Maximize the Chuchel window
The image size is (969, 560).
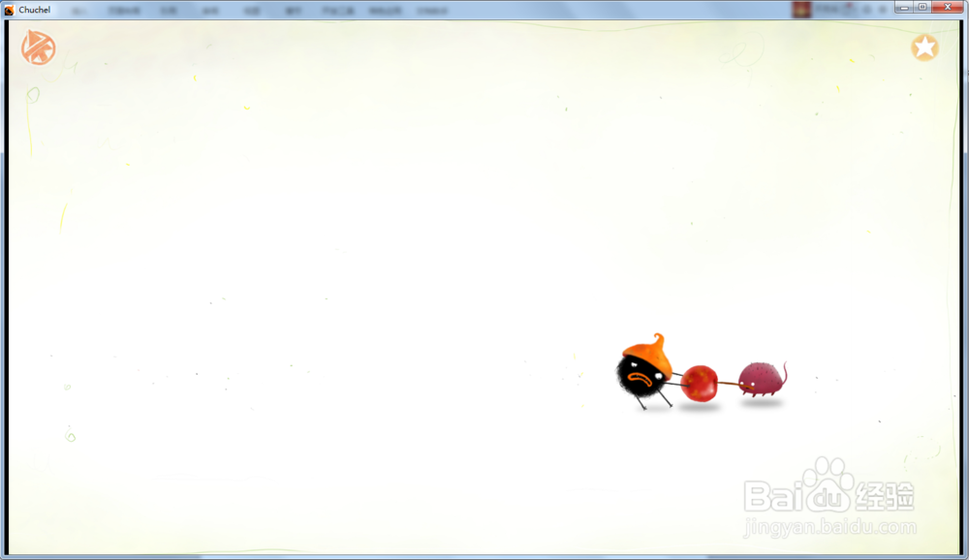922,8
